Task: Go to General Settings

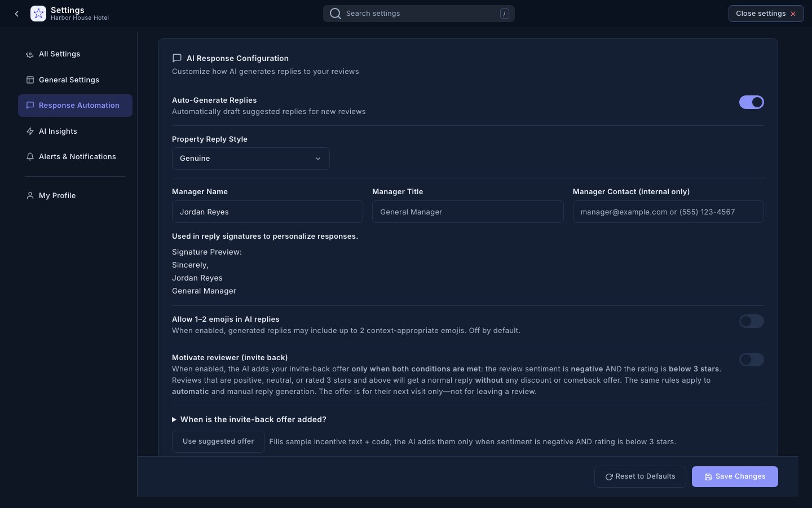Action: pyautogui.click(x=75, y=80)
